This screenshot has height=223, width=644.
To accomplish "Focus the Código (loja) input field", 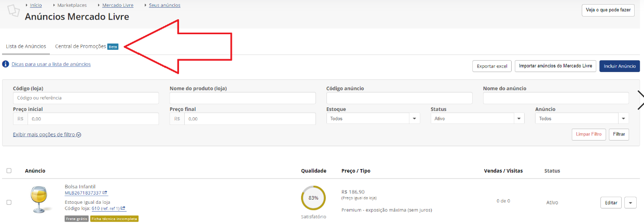I will [86, 98].
